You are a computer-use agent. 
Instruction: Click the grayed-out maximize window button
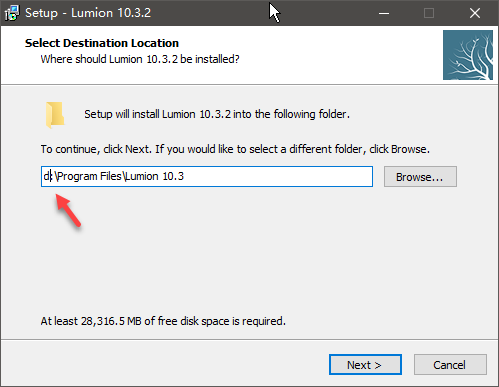click(429, 13)
